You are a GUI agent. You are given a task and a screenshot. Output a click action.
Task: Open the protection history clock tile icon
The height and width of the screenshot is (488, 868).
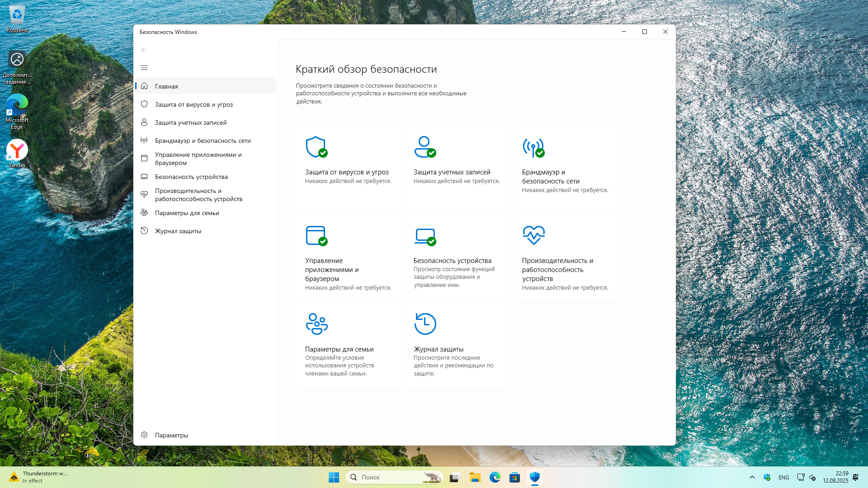pyautogui.click(x=425, y=324)
